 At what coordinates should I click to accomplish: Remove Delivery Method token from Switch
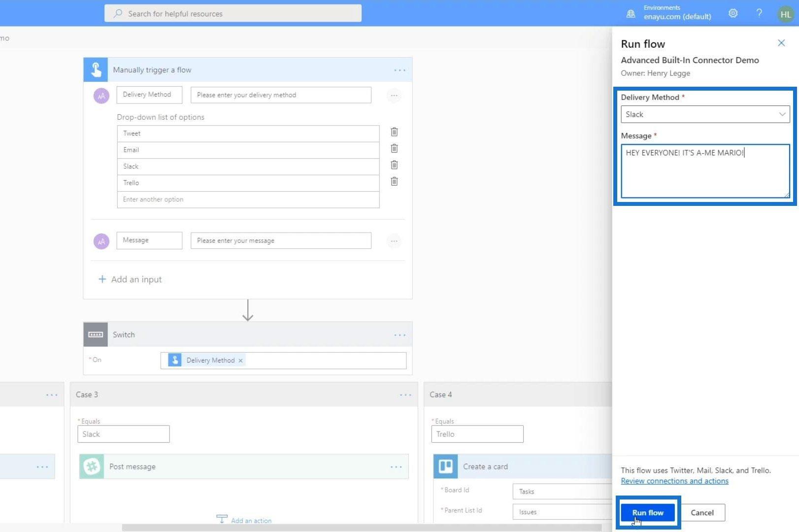(240, 361)
